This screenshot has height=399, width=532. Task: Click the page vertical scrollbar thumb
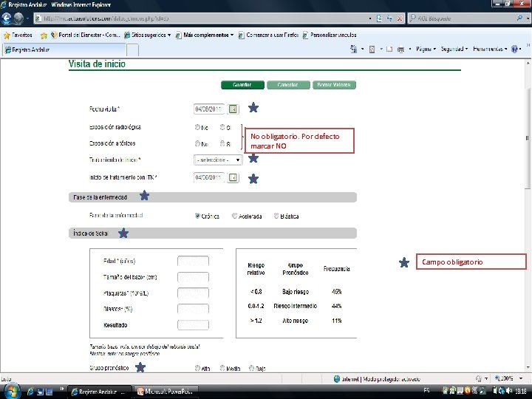tap(528, 138)
